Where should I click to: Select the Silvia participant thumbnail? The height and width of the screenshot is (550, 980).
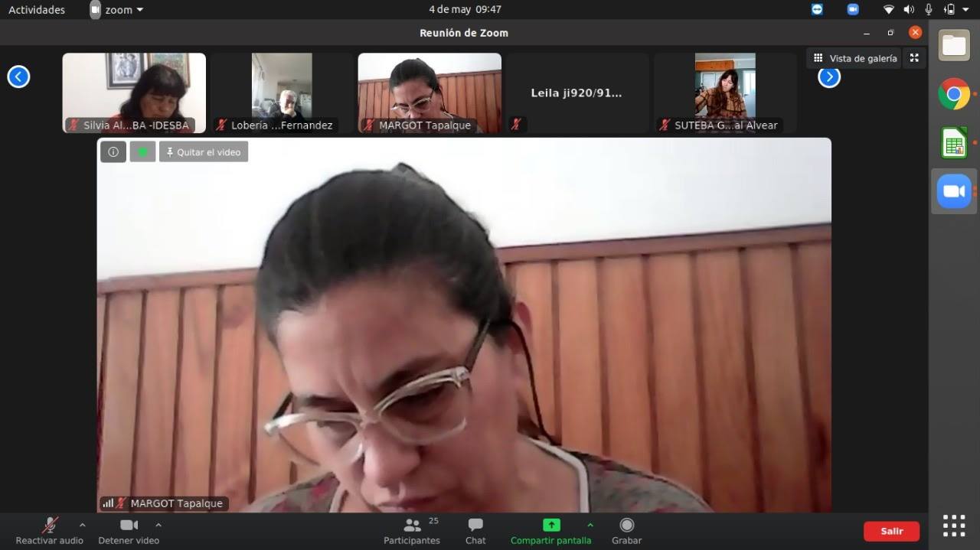tap(134, 93)
